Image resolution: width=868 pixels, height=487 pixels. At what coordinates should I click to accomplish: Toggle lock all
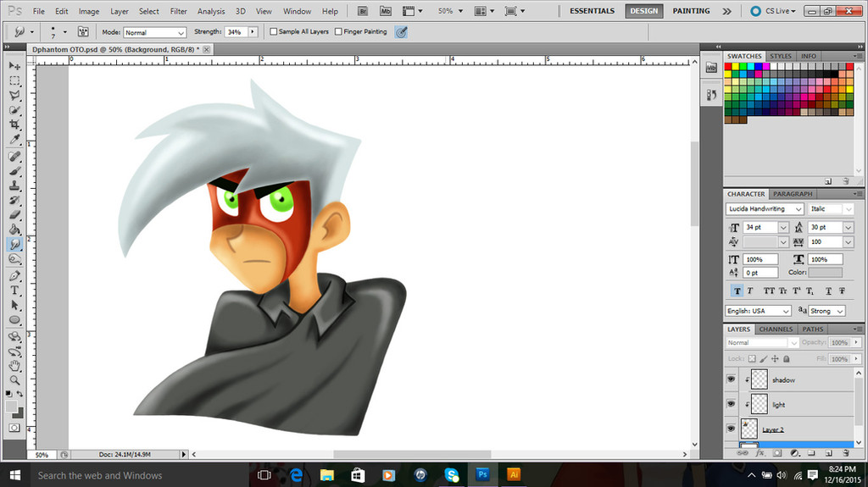[x=786, y=358]
